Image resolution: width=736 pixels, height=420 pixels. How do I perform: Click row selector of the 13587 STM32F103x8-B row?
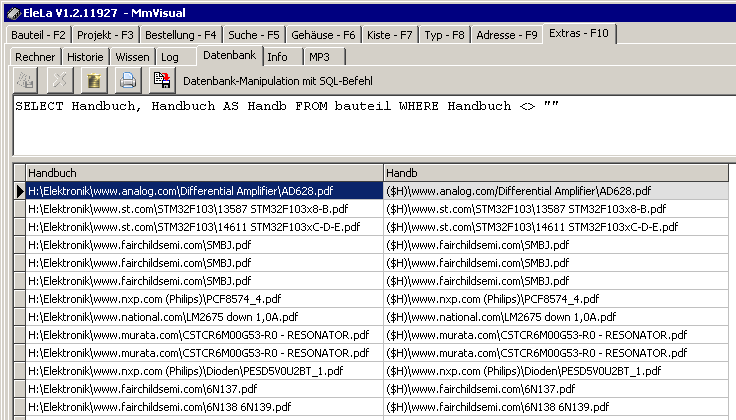pos(19,209)
